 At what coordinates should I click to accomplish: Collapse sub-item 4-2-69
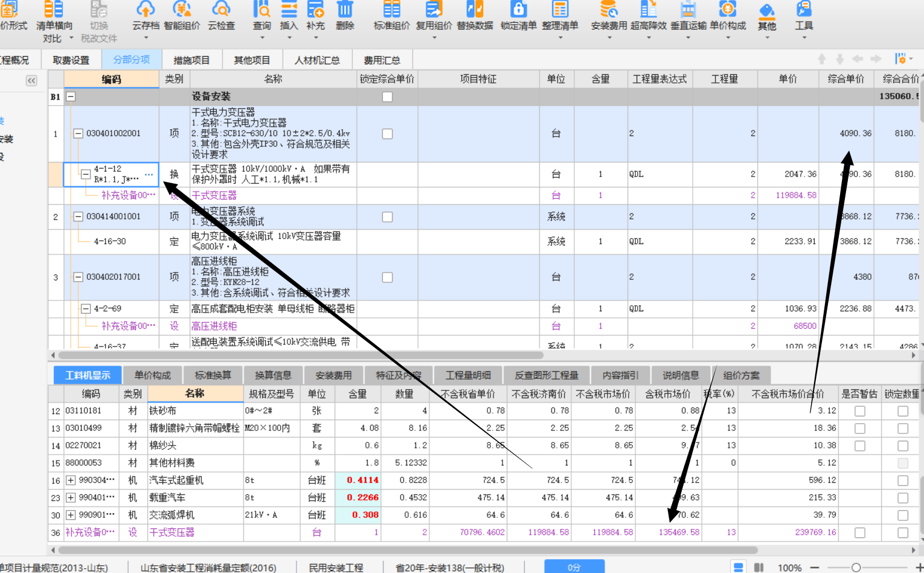tap(86, 309)
